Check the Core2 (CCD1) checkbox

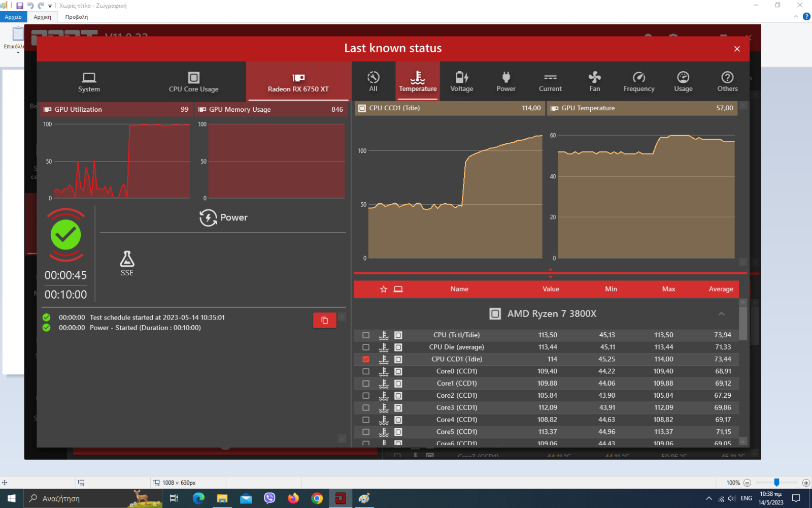tap(366, 395)
